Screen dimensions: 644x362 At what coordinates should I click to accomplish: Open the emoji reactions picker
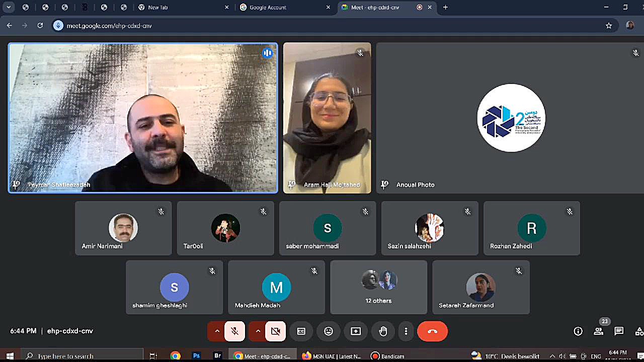click(x=329, y=331)
